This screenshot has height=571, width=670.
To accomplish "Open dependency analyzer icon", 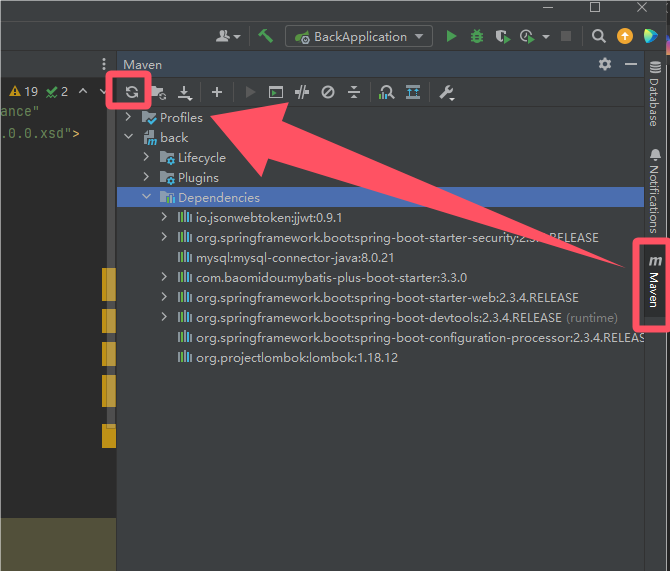I will [x=413, y=92].
